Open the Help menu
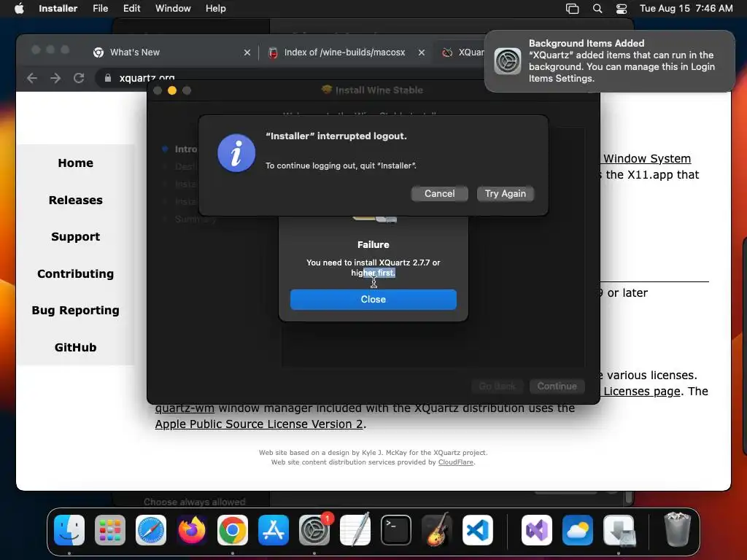The width and height of the screenshot is (747, 560). 215,9
